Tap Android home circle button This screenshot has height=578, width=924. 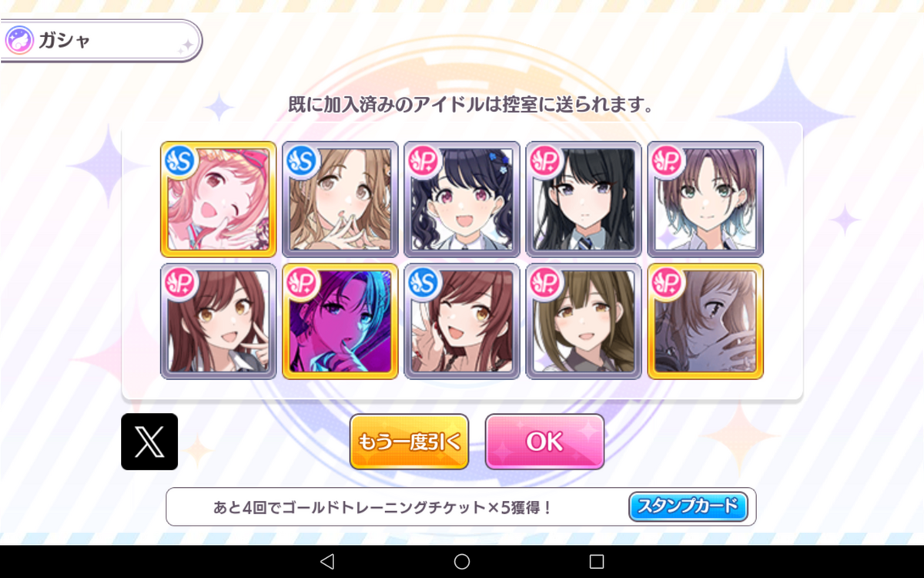(x=462, y=561)
